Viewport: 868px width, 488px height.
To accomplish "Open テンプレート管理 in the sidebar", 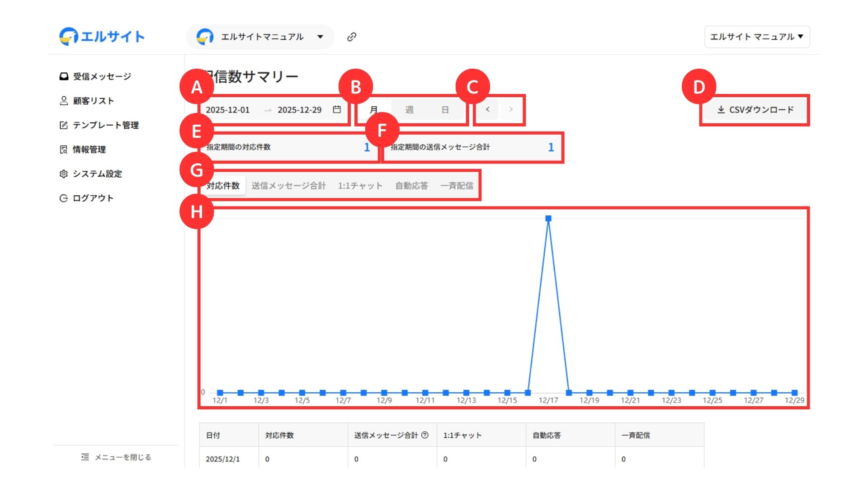I will tap(105, 125).
